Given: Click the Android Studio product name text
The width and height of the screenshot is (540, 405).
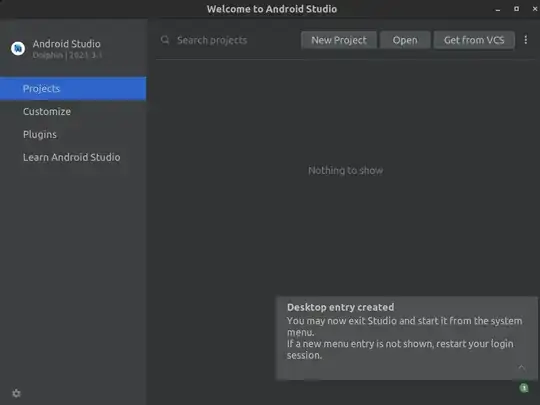Looking at the screenshot, I should [x=66, y=44].
